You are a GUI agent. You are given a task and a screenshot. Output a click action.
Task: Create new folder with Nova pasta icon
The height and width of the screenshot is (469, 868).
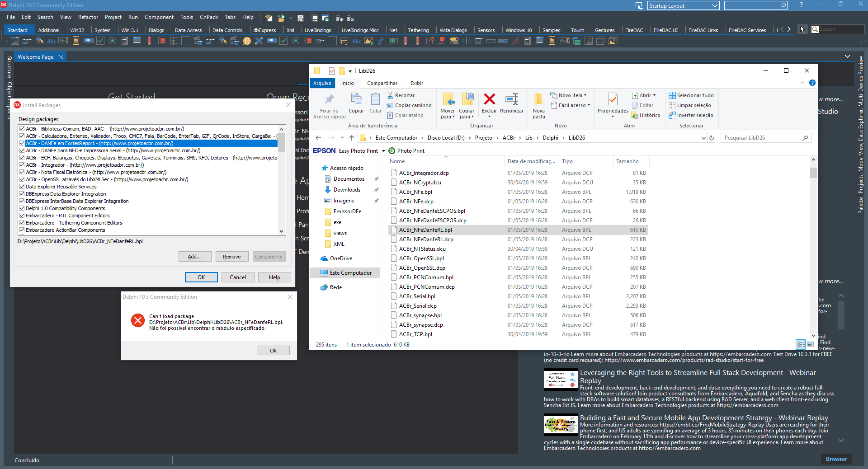click(x=538, y=99)
